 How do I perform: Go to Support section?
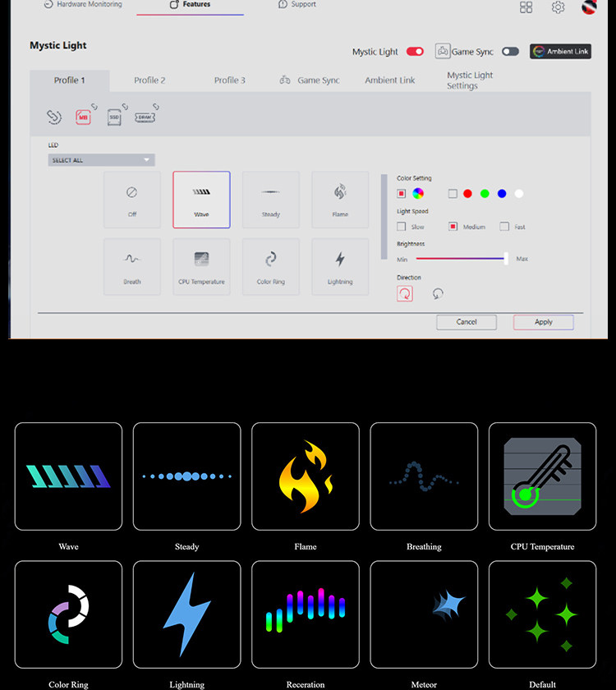[x=297, y=4]
